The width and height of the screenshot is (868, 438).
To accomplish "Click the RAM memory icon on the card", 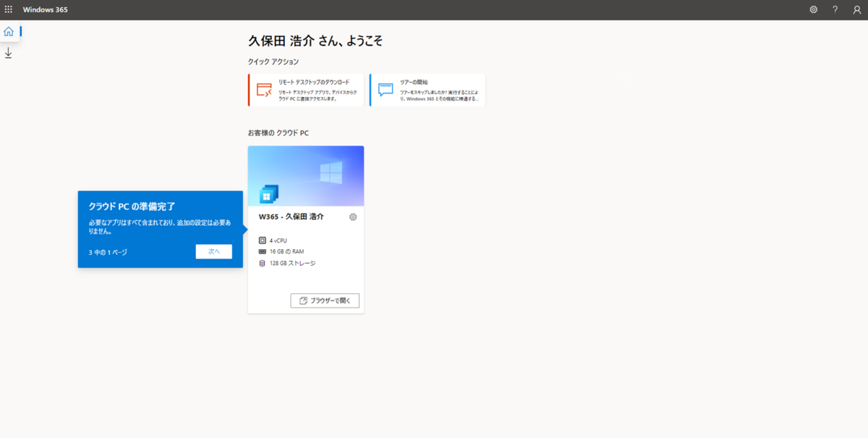I will coord(261,253).
